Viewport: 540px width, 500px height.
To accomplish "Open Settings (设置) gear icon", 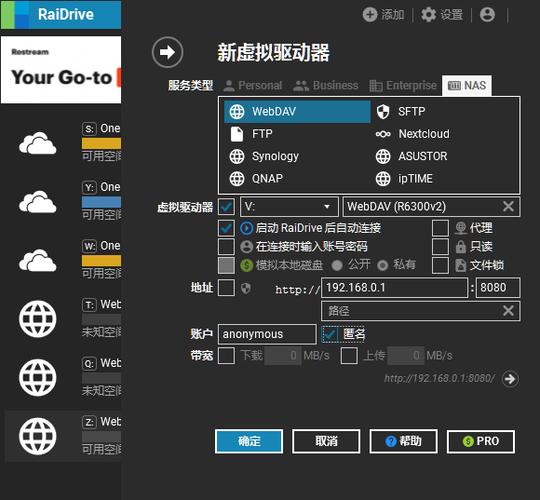I will [428, 15].
